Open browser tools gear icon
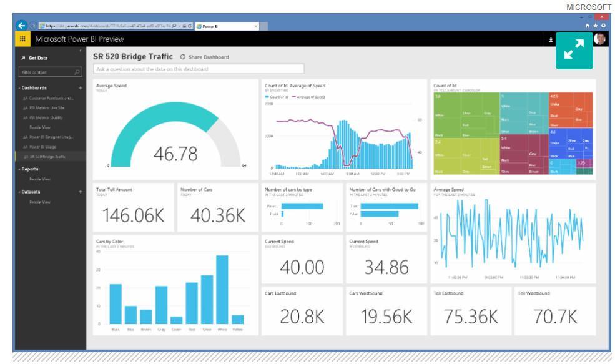 (x=603, y=26)
